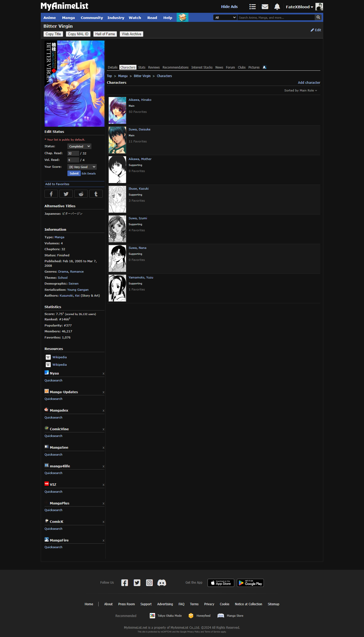Click the MangaSee site icon
Screen dimensions: 364x637
[47, 447]
